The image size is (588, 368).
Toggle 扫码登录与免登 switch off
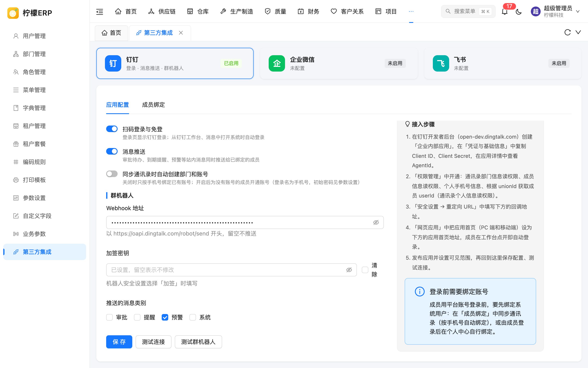point(112,129)
